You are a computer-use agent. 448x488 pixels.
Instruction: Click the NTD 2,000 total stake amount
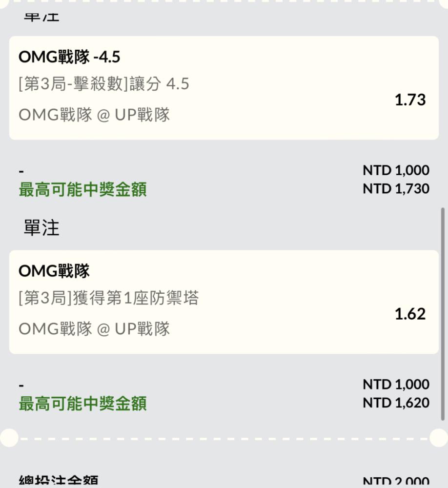396,481
